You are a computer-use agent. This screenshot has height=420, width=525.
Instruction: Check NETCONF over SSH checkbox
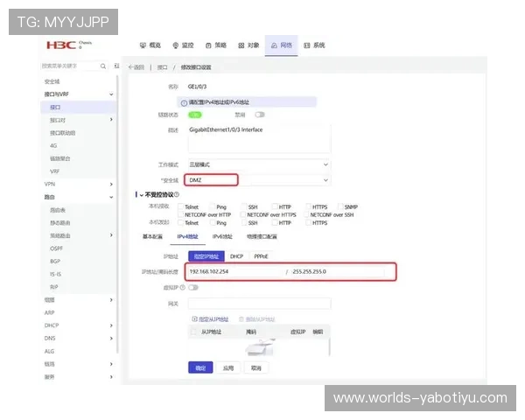pyautogui.click(x=307, y=214)
